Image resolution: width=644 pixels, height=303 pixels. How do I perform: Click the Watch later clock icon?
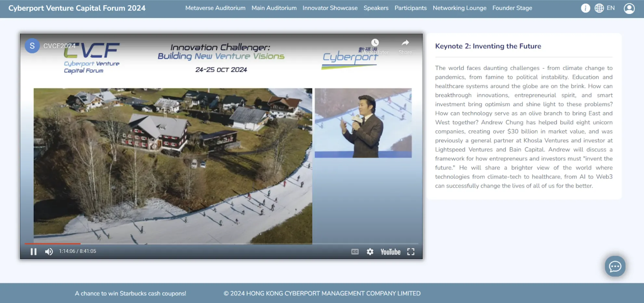(375, 42)
